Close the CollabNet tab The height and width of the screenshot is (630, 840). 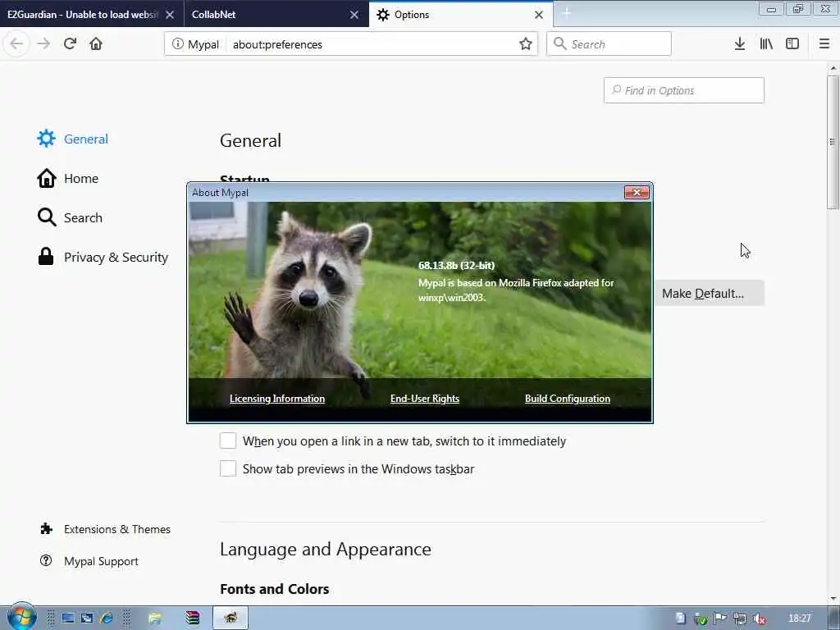click(x=354, y=15)
